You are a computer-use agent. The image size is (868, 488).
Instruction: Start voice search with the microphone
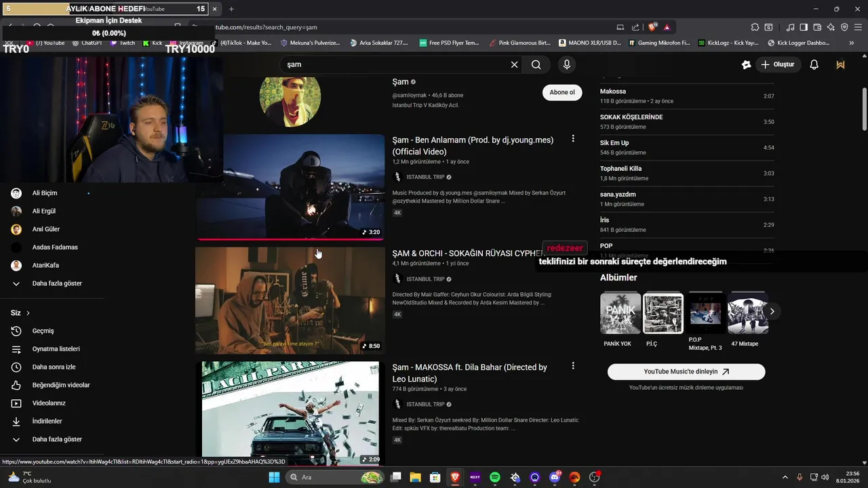(x=566, y=64)
